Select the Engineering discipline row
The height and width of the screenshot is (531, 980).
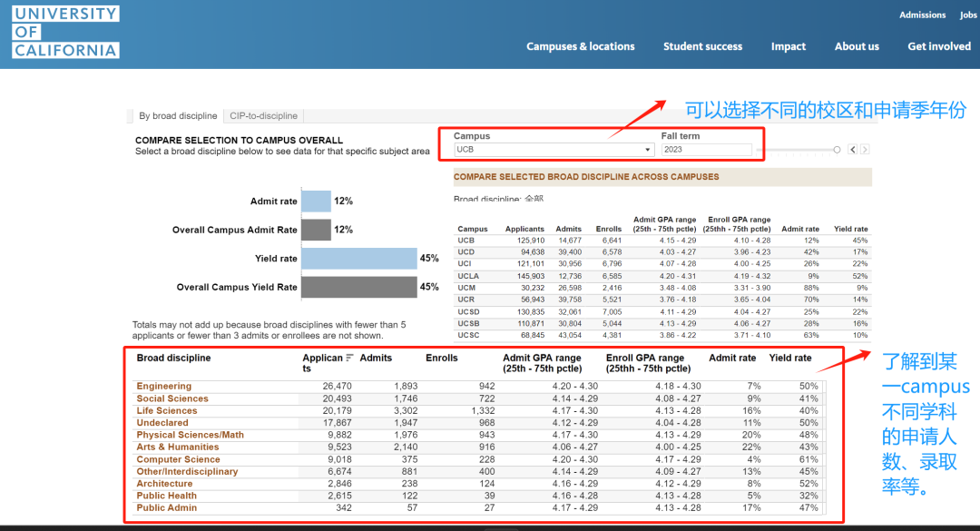164,387
